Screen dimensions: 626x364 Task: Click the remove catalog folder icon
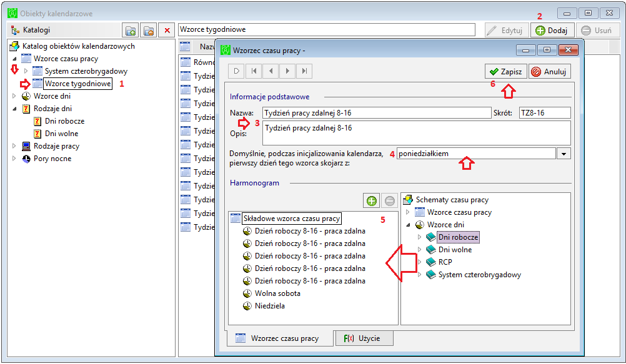[x=149, y=31]
